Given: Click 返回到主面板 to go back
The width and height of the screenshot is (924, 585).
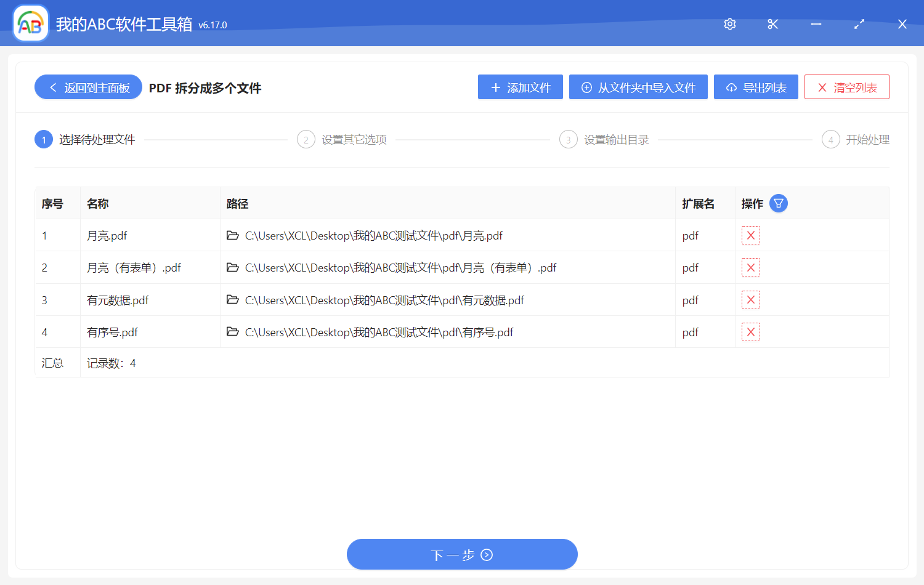Looking at the screenshot, I should (x=87, y=87).
